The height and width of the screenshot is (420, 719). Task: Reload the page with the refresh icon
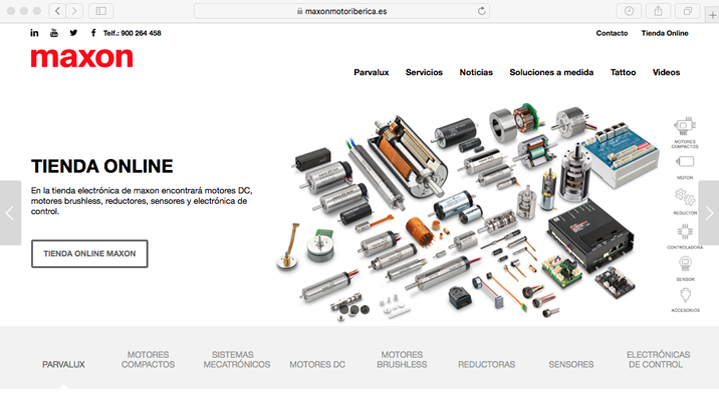pyautogui.click(x=481, y=11)
